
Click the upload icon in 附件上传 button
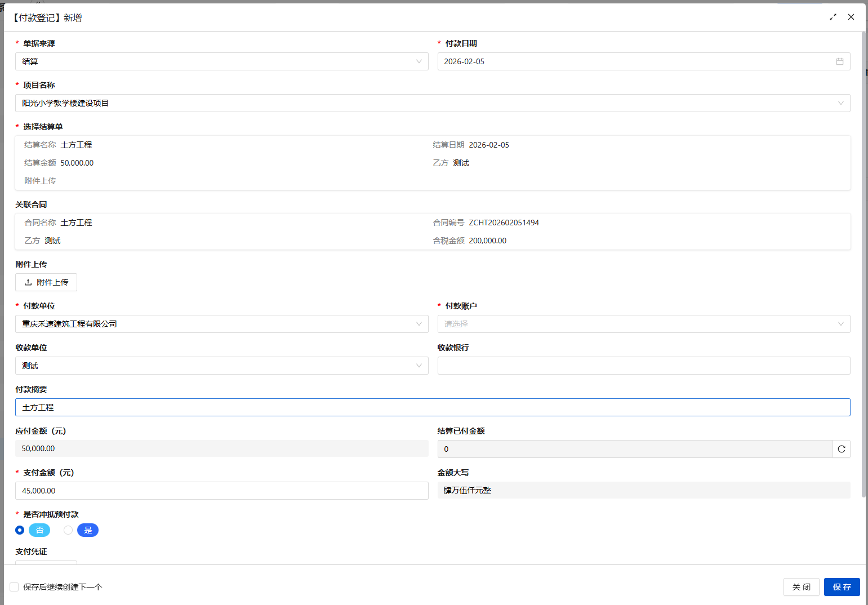(x=28, y=282)
